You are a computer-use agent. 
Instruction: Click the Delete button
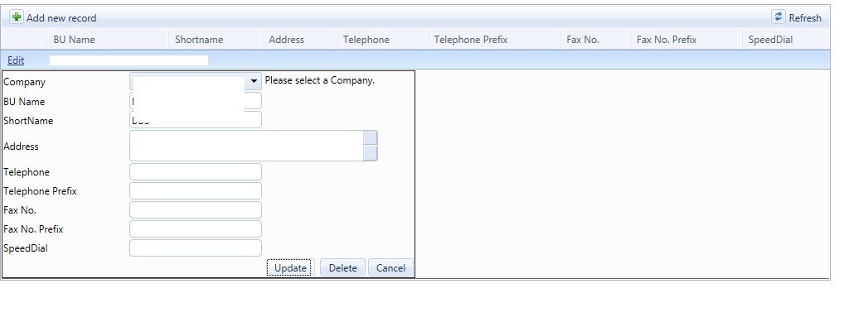point(342,268)
